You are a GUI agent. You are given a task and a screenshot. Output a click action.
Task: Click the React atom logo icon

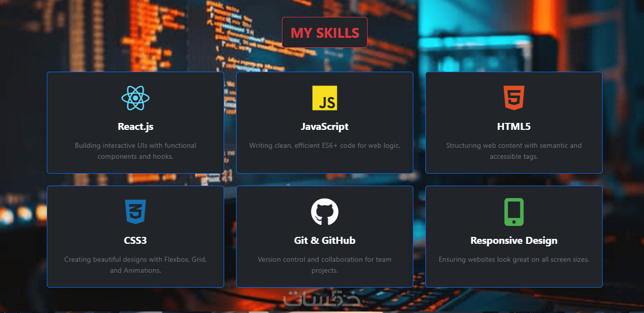[x=135, y=98]
